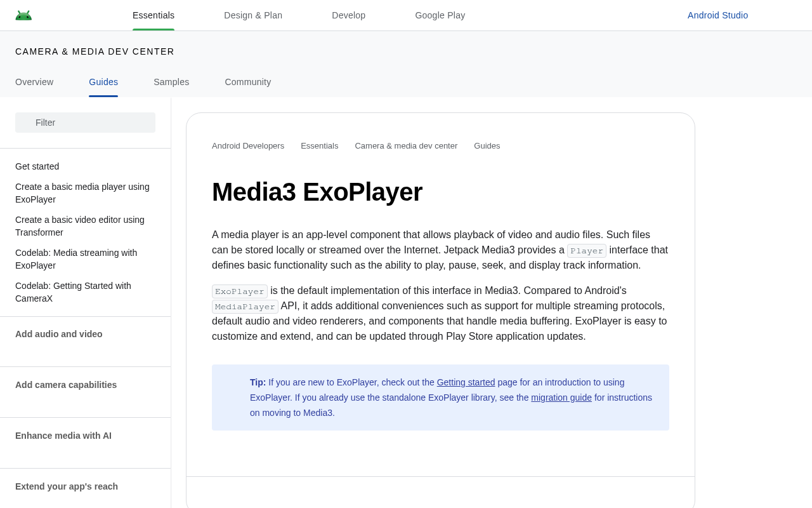
Task: Select the Guides sub-tab
Action: 103,82
